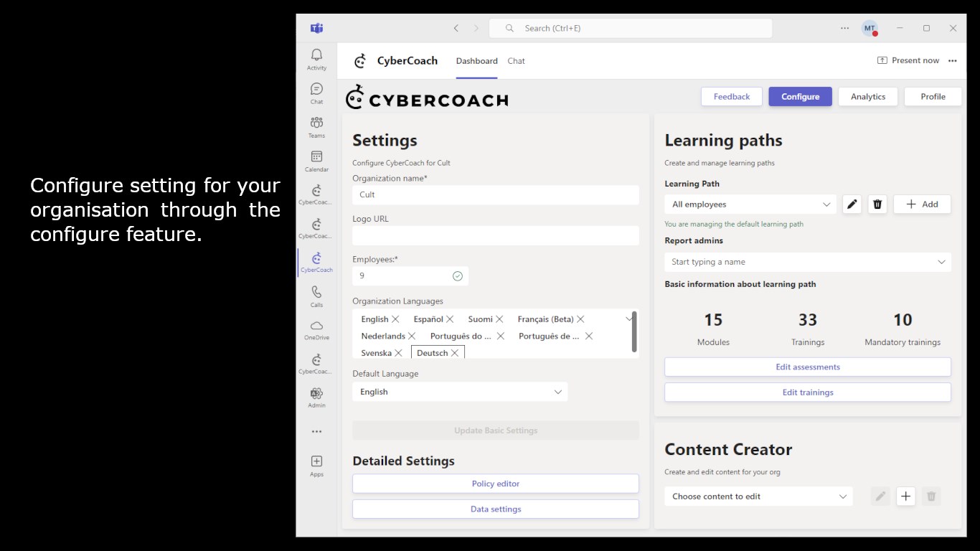Open the Report admins name dropdown

808,262
